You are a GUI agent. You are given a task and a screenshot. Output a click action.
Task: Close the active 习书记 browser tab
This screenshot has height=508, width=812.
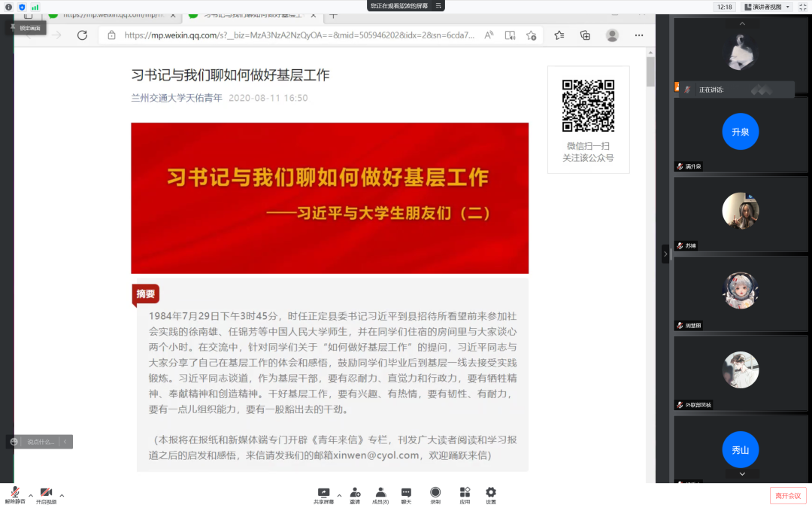tap(314, 16)
